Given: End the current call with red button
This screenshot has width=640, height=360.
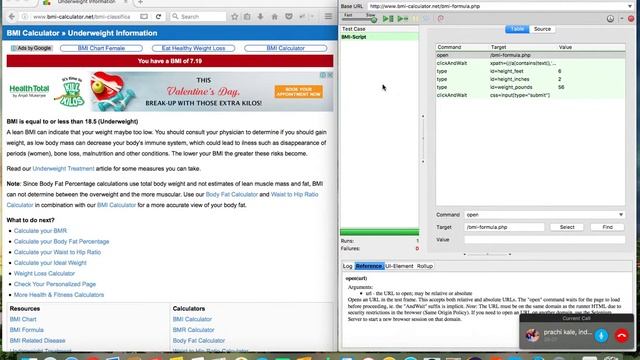Looking at the screenshot, I should pos(622,336).
